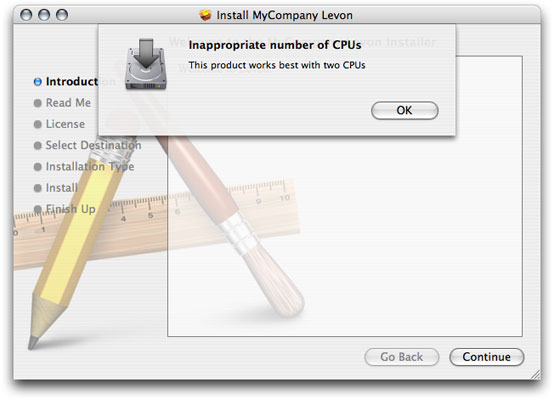Click the Go Back button
Screen dimensions: 554x402
(x=402, y=357)
